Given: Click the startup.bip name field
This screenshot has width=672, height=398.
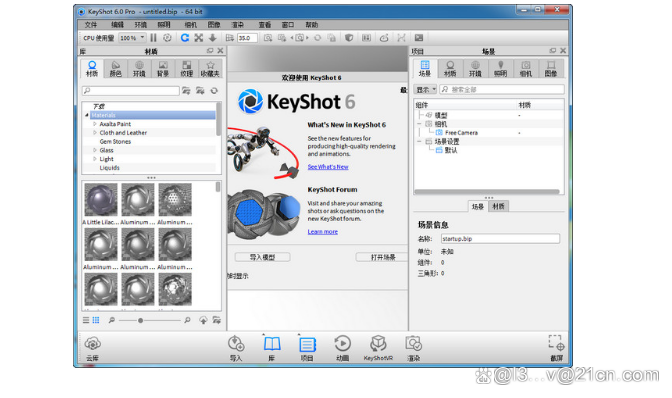Looking at the screenshot, I should pos(500,239).
